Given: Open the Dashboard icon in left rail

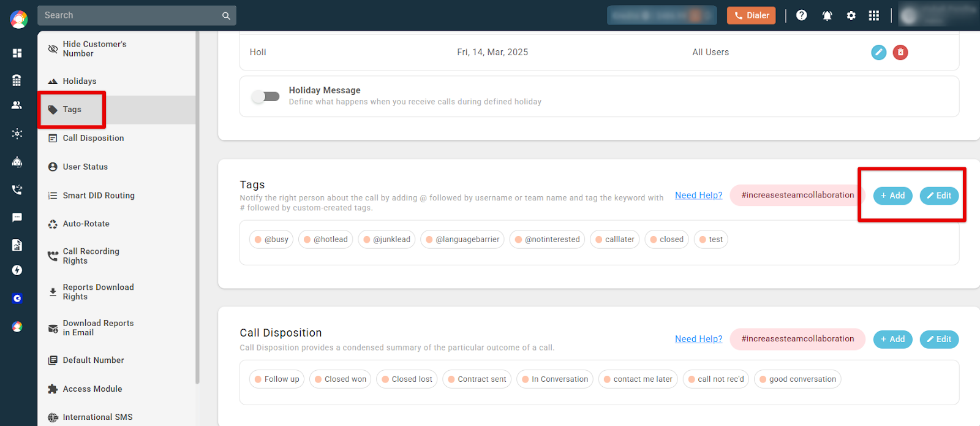Looking at the screenshot, I should pos(17,53).
